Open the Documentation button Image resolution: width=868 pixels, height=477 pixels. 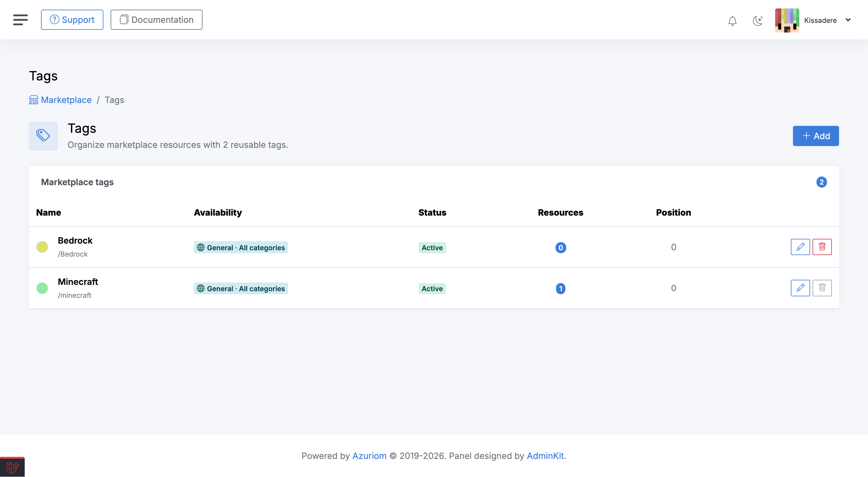tap(156, 20)
